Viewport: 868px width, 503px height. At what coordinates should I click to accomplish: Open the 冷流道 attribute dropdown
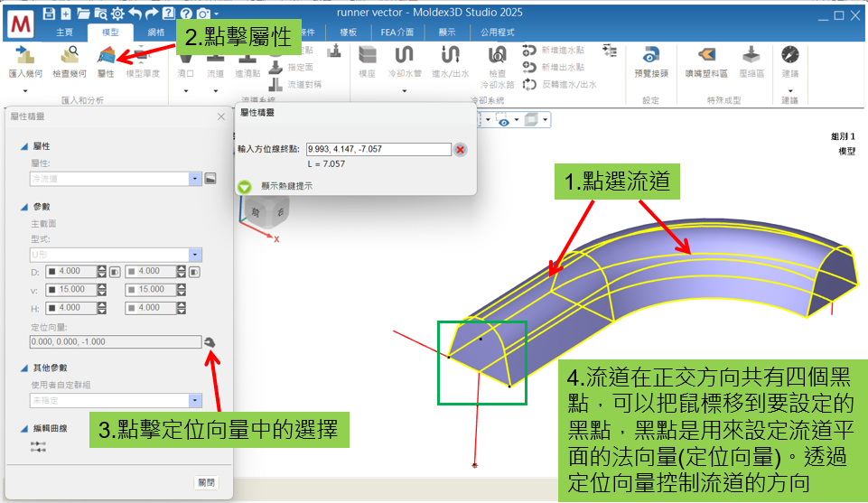[194, 179]
